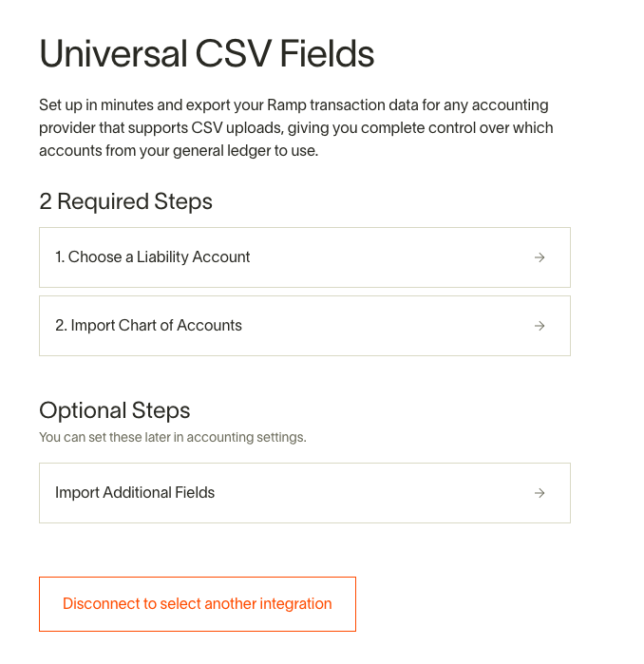Select the 2 Required Steps heading
This screenshot has width=644, height=664.
[x=125, y=201]
